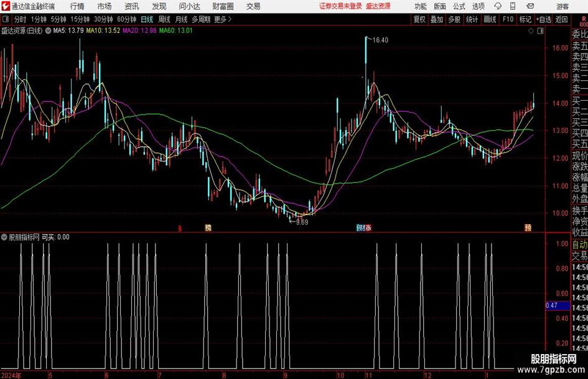Toggle the side panel icon next to diamond
Viewport: 588px width, 379px height.
click(540, 31)
